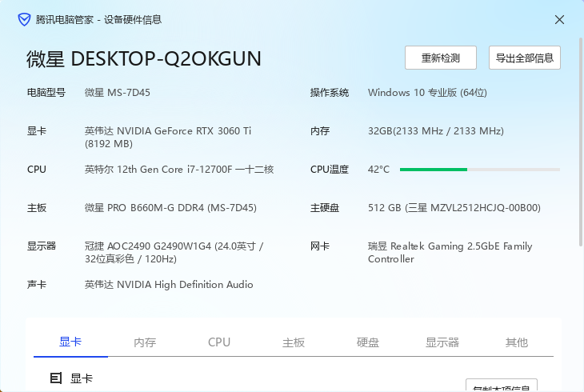Click the 重新检测 button
This screenshot has width=584, height=392.
coord(441,58)
